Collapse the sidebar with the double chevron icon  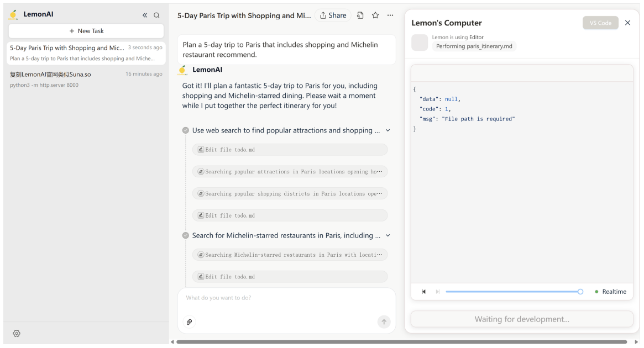[x=145, y=15]
